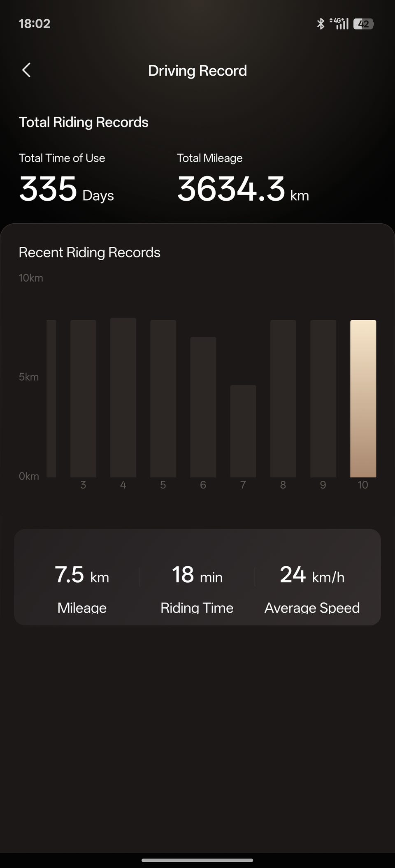Tap the 24 km/h Average Speed stat
This screenshot has height=868, width=395.
pyautogui.click(x=312, y=588)
